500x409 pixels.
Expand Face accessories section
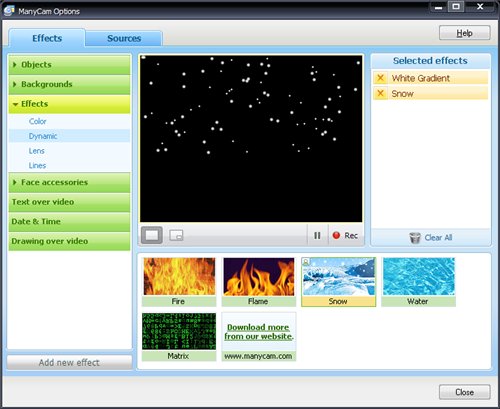click(x=69, y=182)
